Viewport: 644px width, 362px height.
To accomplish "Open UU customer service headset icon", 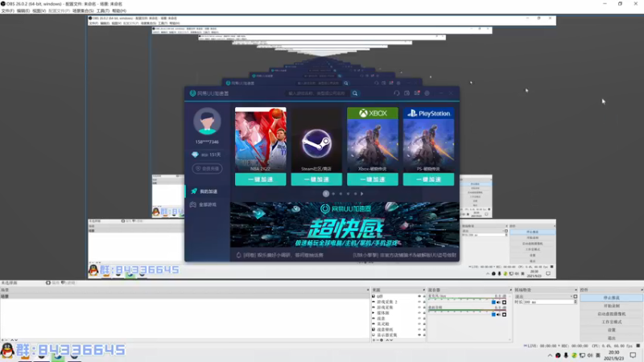I will [x=396, y=93].
